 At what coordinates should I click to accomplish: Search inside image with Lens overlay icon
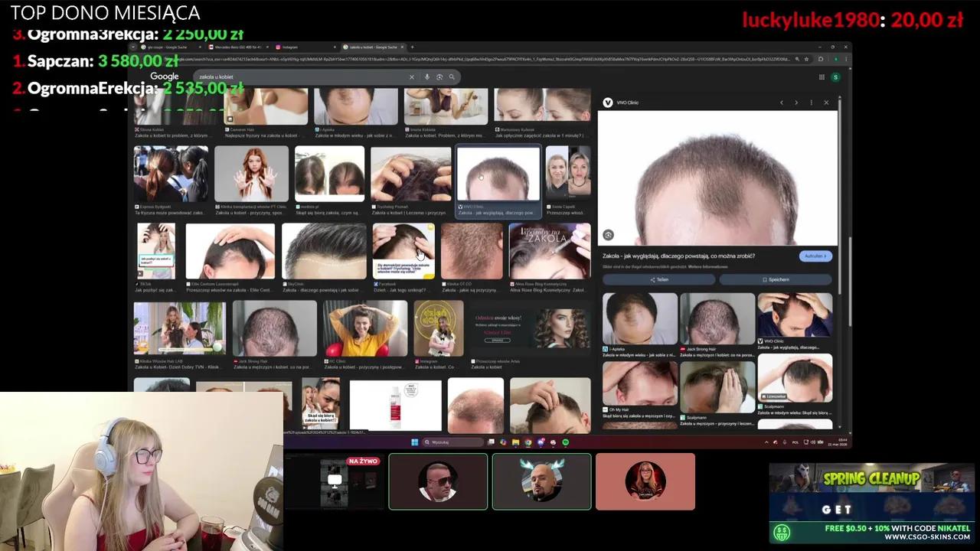click(x=608, y=235)
